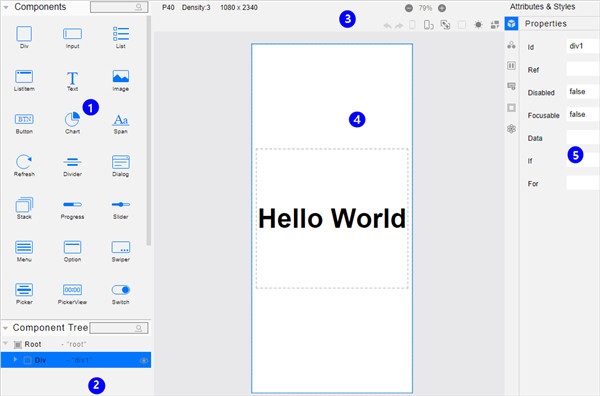Open the second attributes side tab below Properties
This screenshot has width=600, height=396.
point(511,45)
